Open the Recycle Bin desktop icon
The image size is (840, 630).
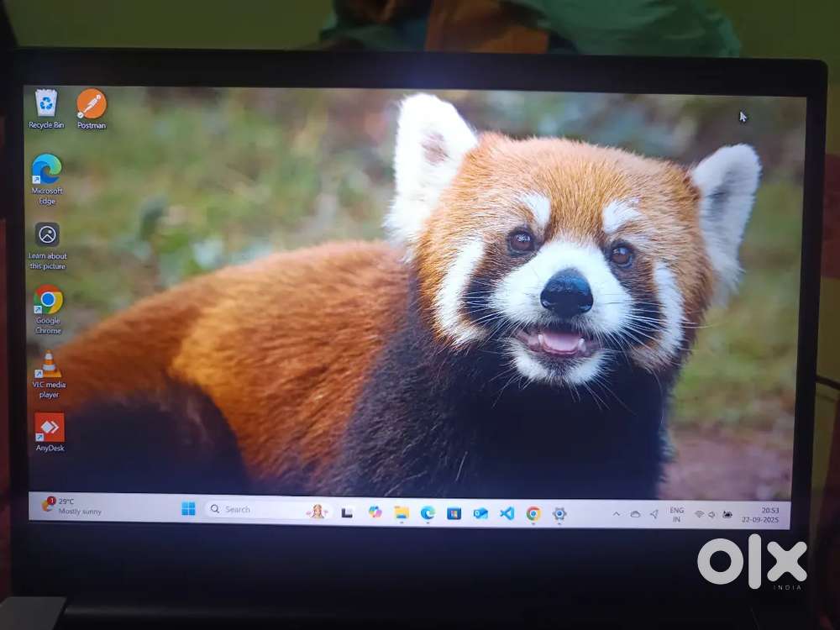[x=46, y=105]
